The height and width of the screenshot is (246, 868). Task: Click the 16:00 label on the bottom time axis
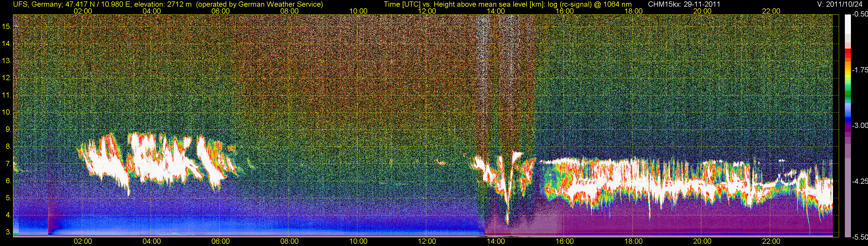(565, 241)
